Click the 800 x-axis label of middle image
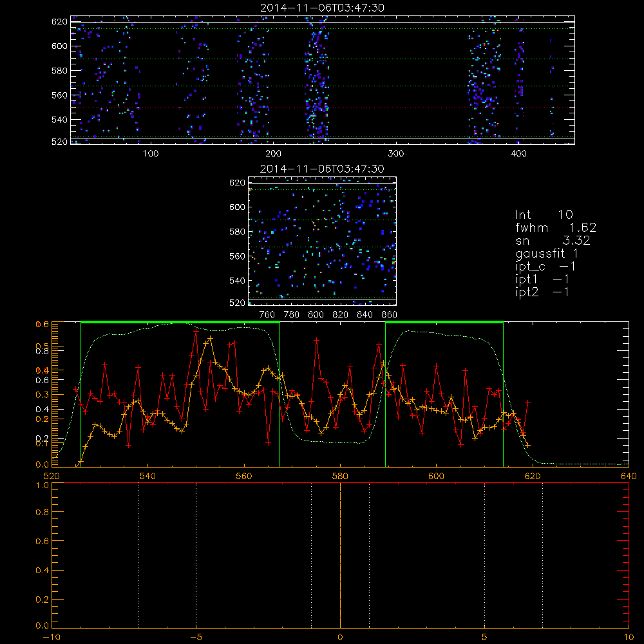The height and width of the screenshot is (644, 644). [x=316, y=315]
